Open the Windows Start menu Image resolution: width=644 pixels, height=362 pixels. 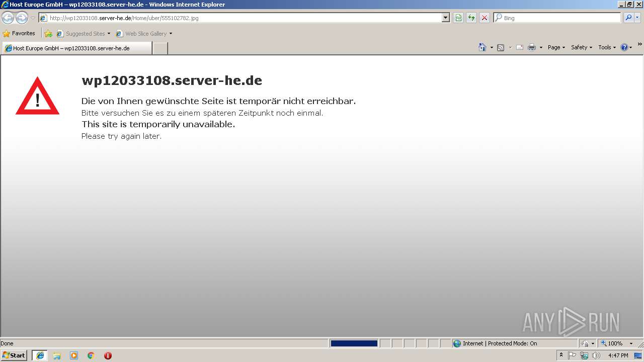tap(14, 355)
